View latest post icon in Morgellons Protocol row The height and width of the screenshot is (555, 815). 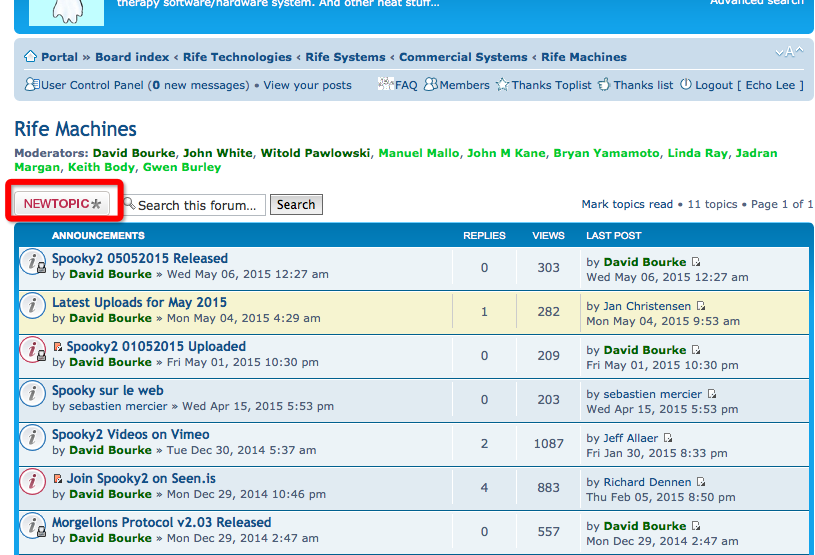(x=696, y=526)
